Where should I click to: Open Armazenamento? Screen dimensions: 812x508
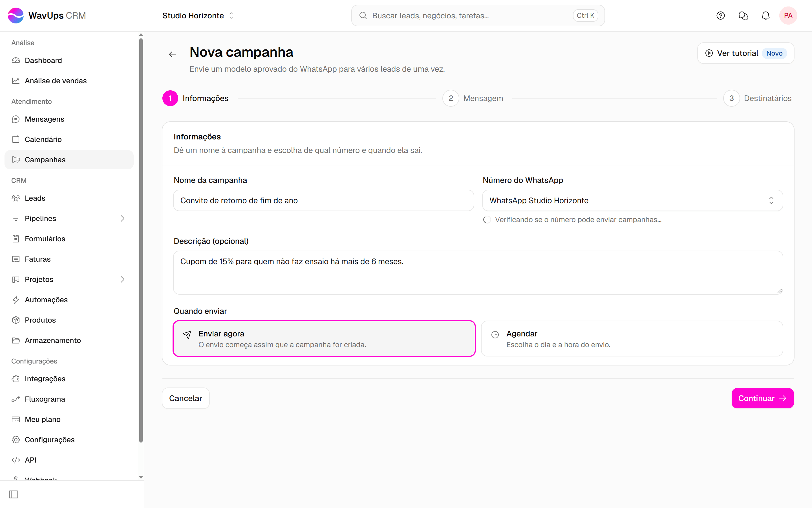[x=69, y=340]
